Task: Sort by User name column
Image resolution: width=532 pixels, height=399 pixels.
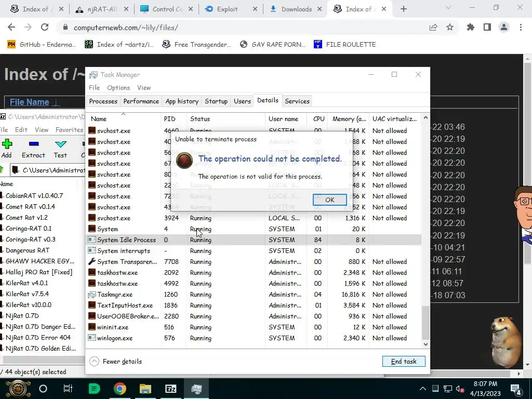Action: click(286, 119)
